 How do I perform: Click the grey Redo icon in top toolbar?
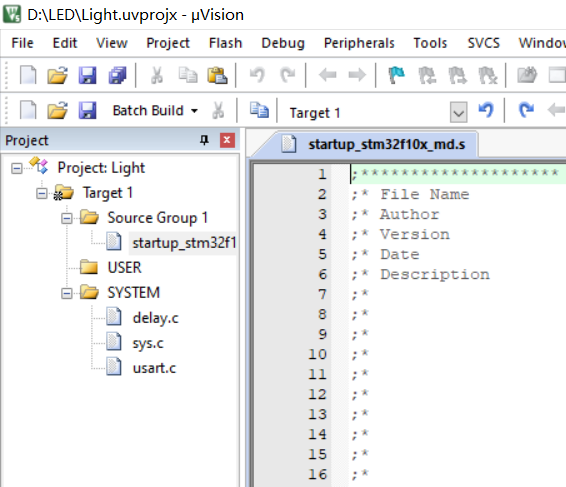coord(288,75)
